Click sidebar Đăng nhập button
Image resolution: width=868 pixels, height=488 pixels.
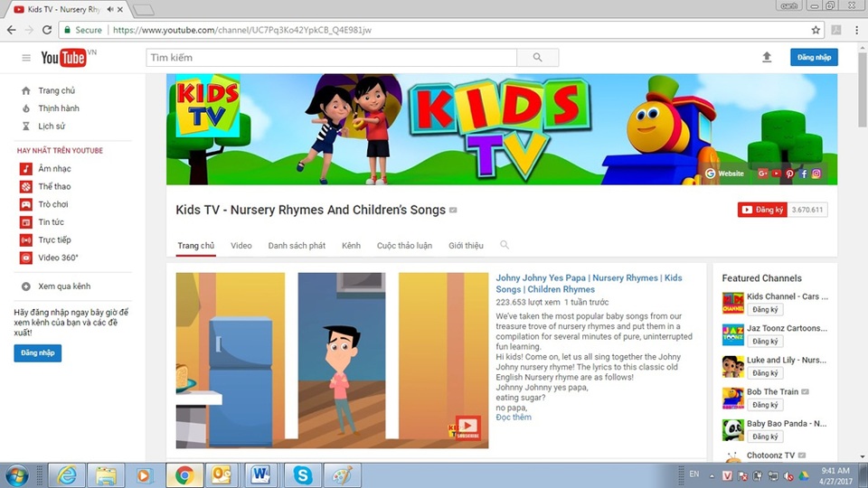point(38,353)
